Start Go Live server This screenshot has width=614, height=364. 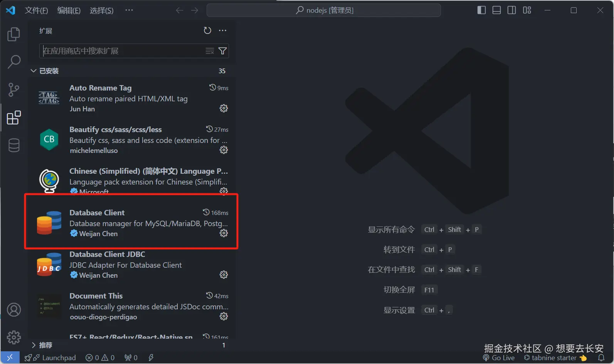click(499, 358)
